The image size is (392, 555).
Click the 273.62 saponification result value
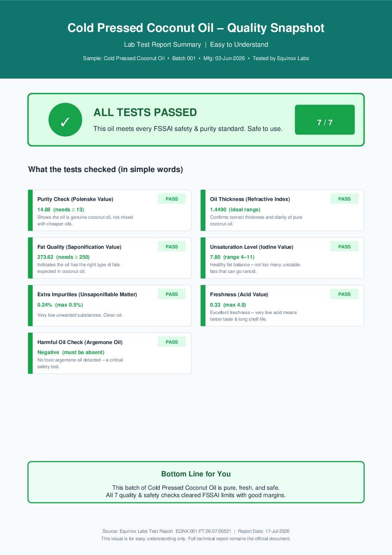click(45, 257)
